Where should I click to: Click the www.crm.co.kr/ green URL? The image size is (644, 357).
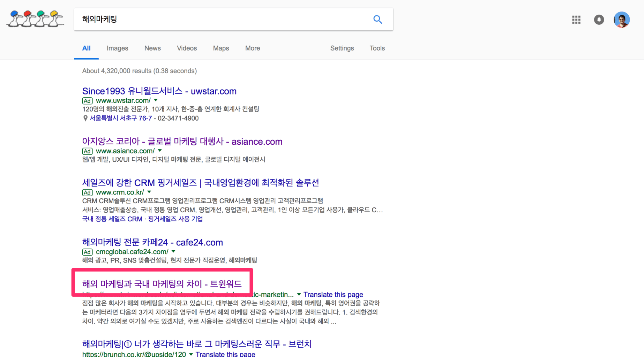tap(120, 192)
